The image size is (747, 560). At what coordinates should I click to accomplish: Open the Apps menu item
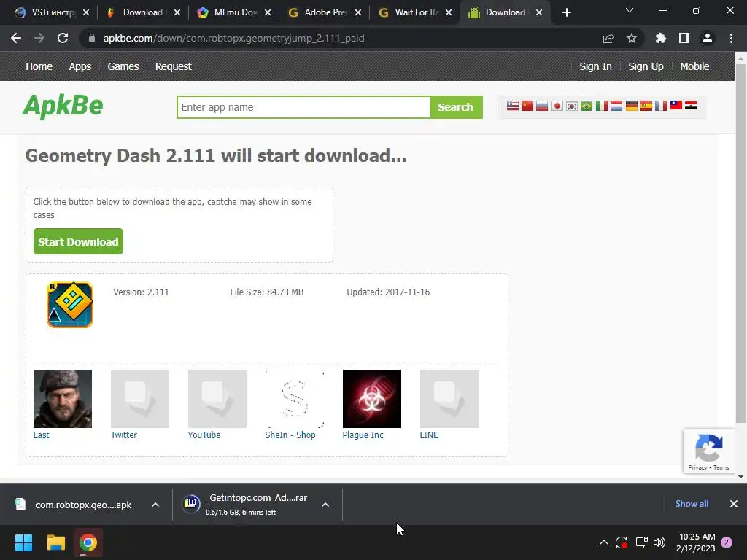click(80, 66)
